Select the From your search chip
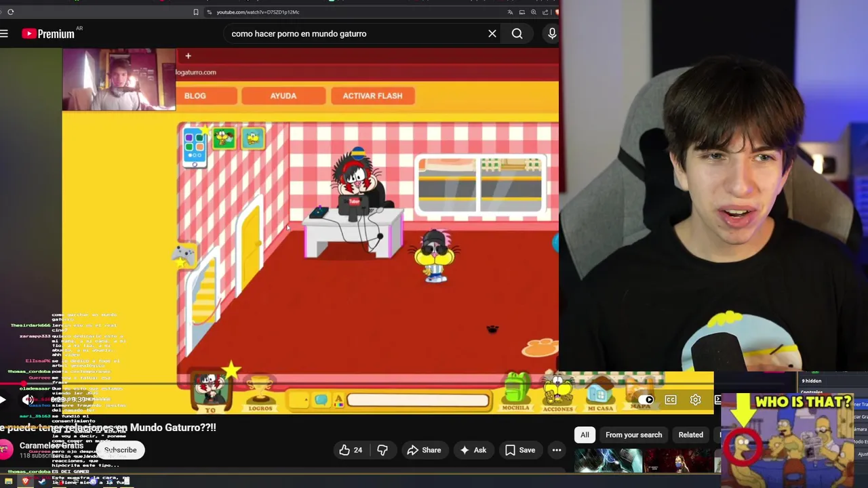 coord(633,434)
